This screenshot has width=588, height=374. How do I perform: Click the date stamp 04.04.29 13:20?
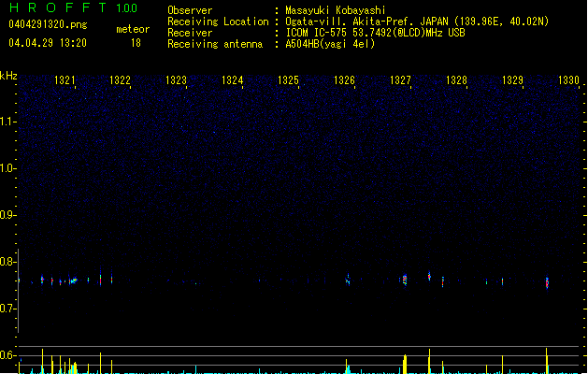pyautogui.click(x=48, y=43)
